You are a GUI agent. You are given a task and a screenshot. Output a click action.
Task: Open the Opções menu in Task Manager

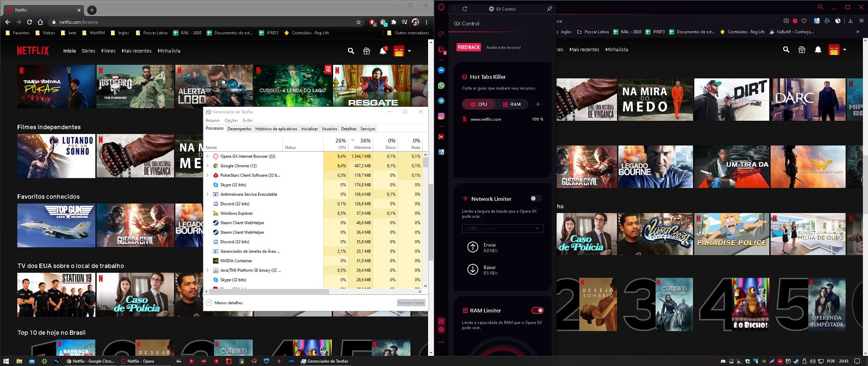pyautogui.click(x=231, y=120)
